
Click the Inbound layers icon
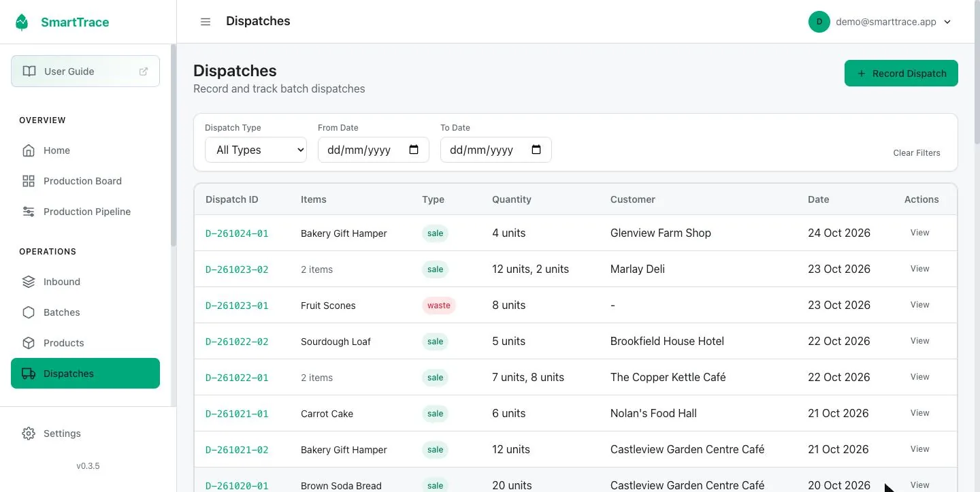click(x=29, y=282)
